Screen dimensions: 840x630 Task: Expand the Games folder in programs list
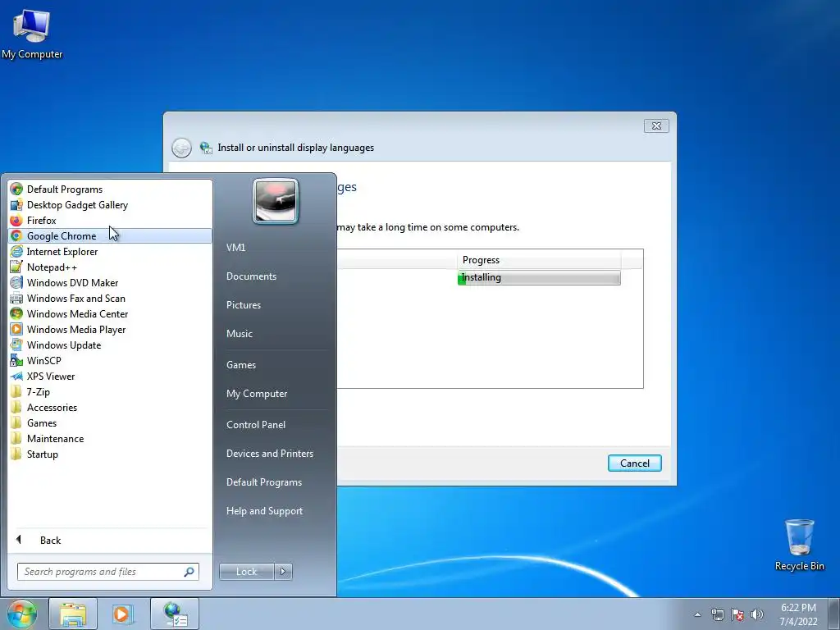110,422
